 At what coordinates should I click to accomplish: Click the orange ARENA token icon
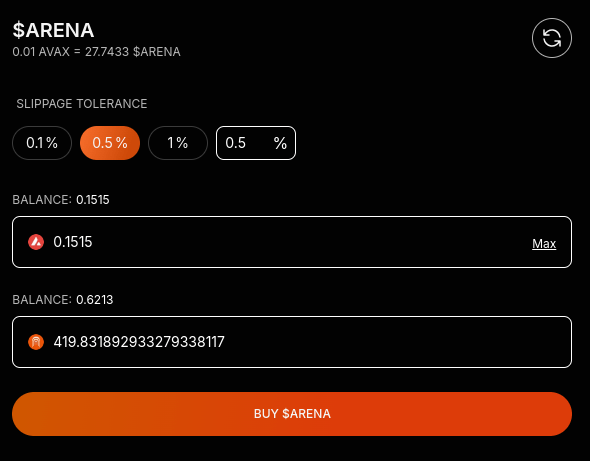pos(36,342)
